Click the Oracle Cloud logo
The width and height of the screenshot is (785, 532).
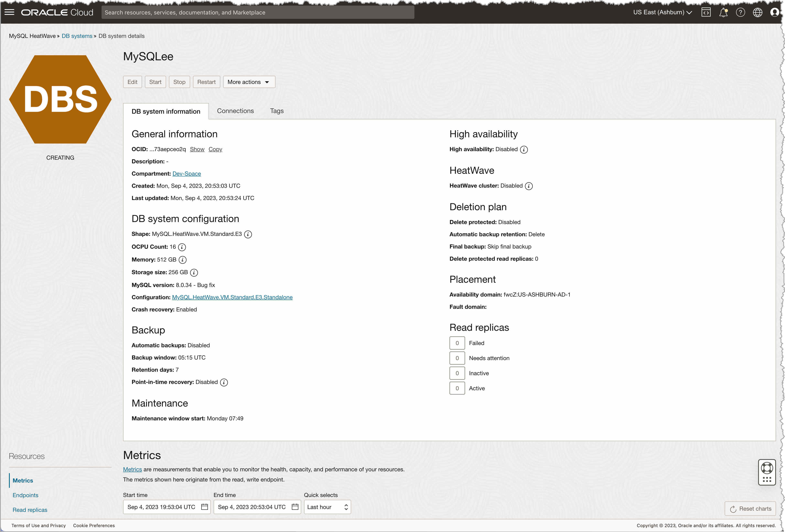click(x=57, y=12)
